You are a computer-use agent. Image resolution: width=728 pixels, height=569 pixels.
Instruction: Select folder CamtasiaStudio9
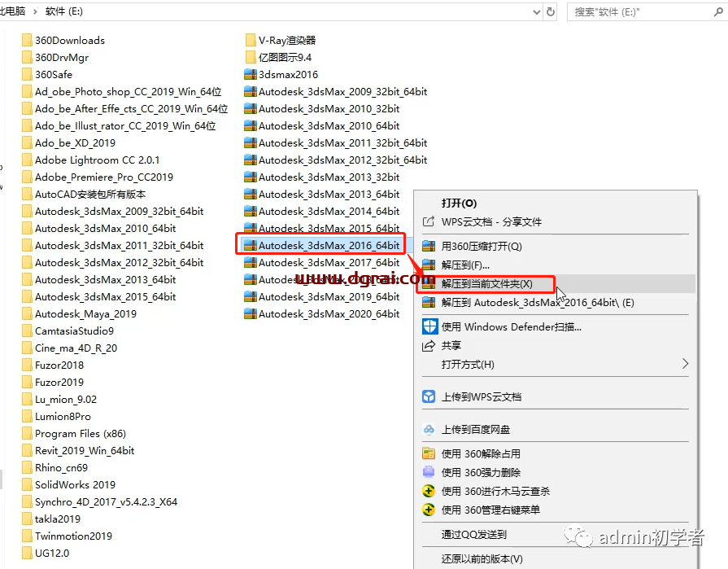pyautogui.click(x=74, y=331)
